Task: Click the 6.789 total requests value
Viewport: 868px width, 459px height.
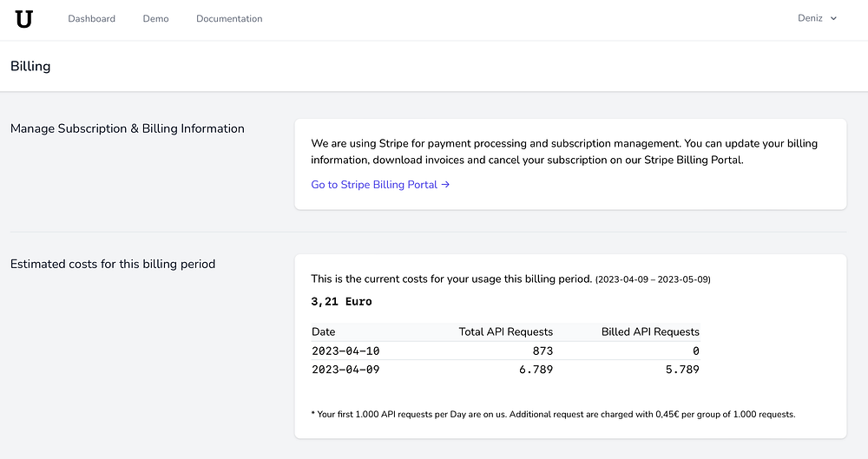Action: click(x=536, y=370)
